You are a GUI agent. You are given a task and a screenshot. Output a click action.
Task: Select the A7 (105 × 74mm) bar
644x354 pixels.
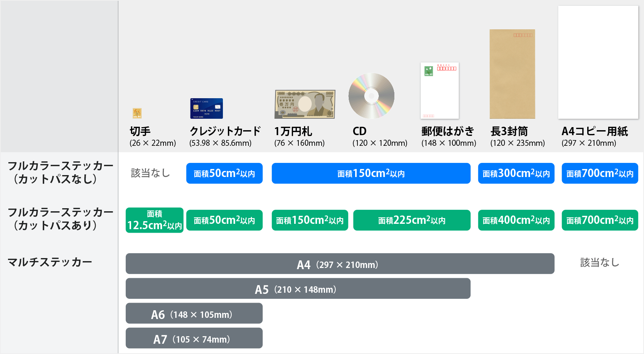(x=194, y=338)
